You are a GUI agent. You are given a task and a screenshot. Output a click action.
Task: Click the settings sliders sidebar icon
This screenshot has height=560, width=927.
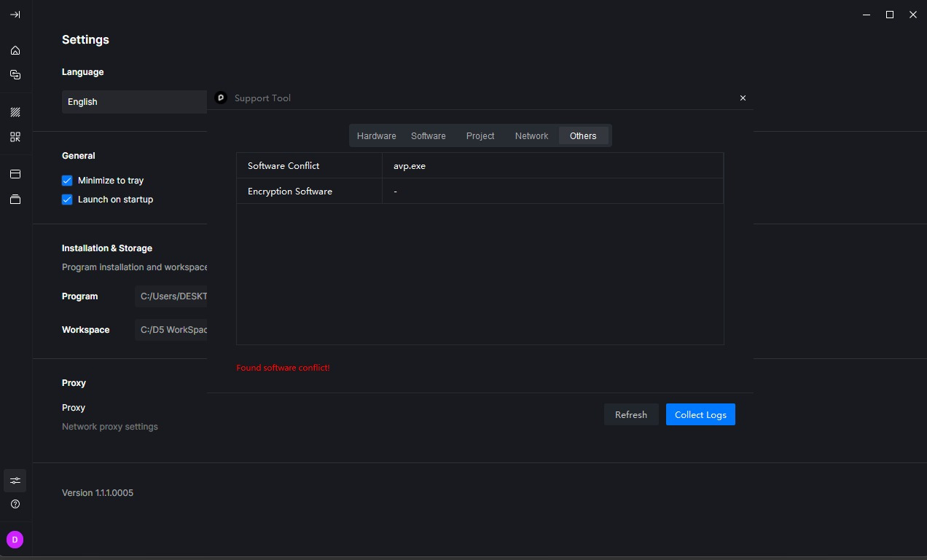(15, 481)
